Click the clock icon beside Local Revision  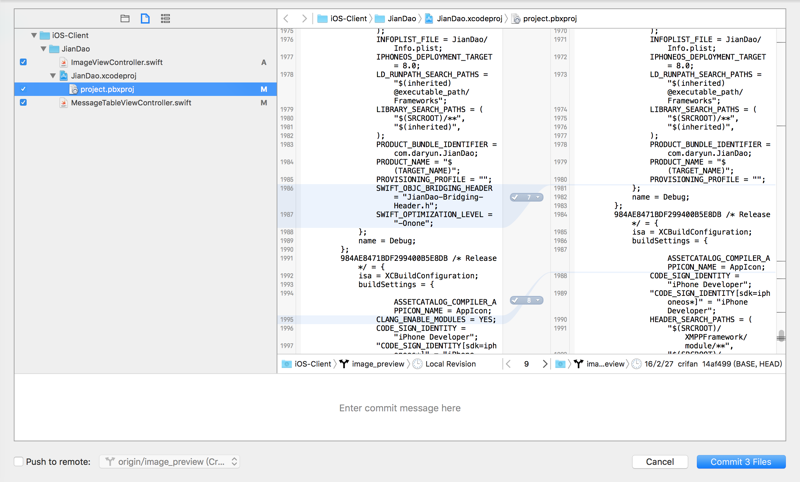point(417,364)
